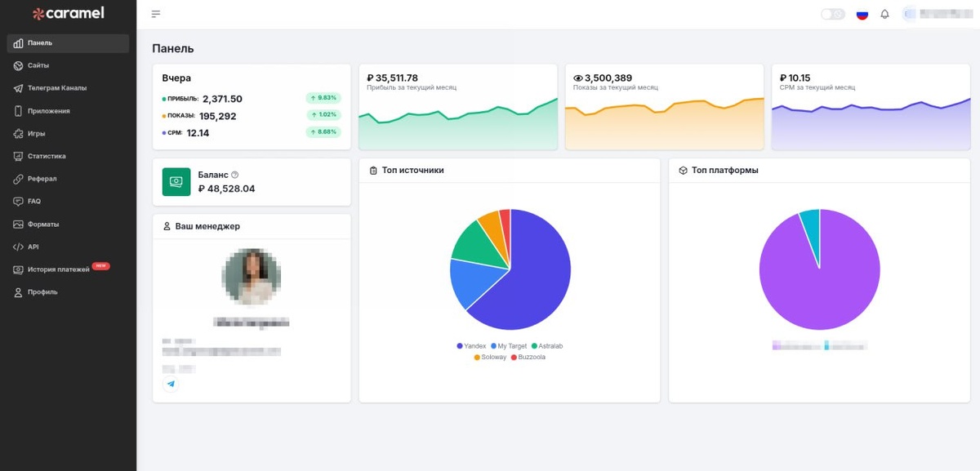Toggle the dark mode switch
The image size is (980, 471).
point(833,14)
